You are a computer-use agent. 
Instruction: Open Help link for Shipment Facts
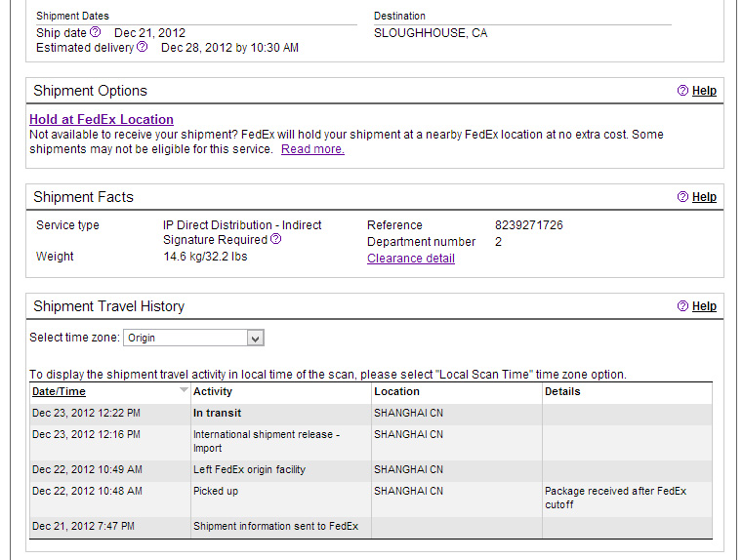point(704,197)
